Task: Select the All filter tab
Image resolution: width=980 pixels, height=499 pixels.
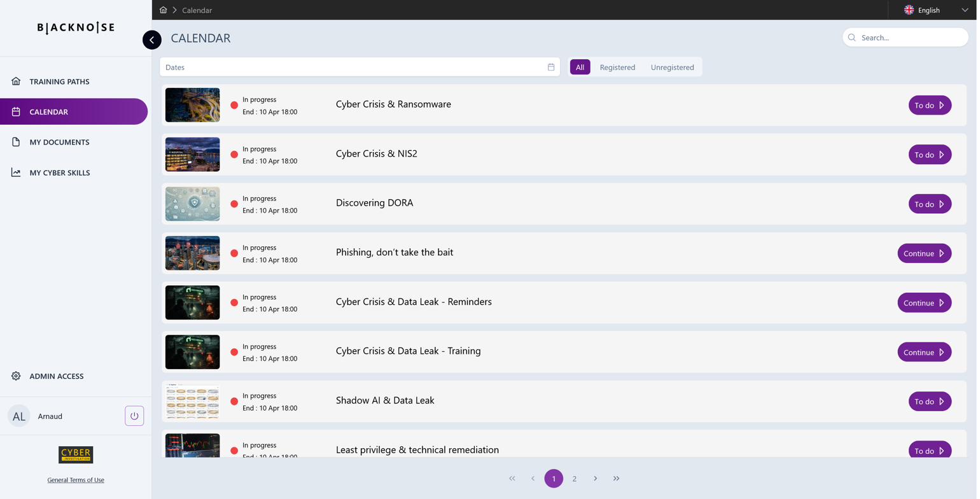Action: pos(580,67)
